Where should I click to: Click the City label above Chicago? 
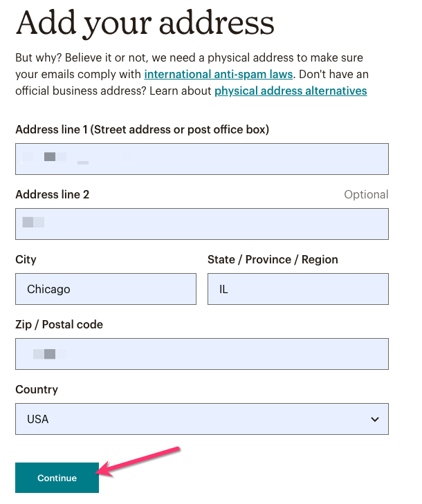26,259
